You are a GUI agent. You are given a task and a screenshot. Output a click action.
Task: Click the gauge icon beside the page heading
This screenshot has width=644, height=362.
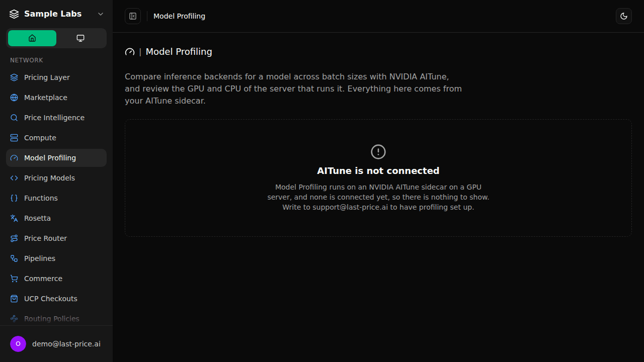pos(130,52)
